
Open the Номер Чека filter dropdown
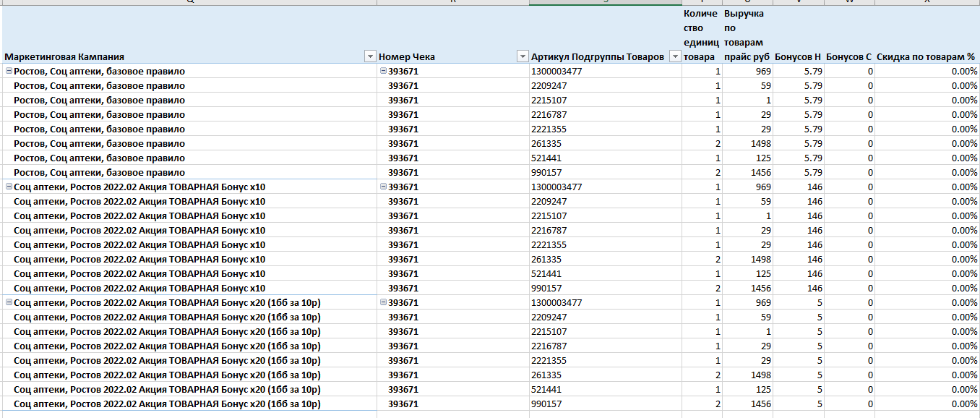(x=523, y=56)
